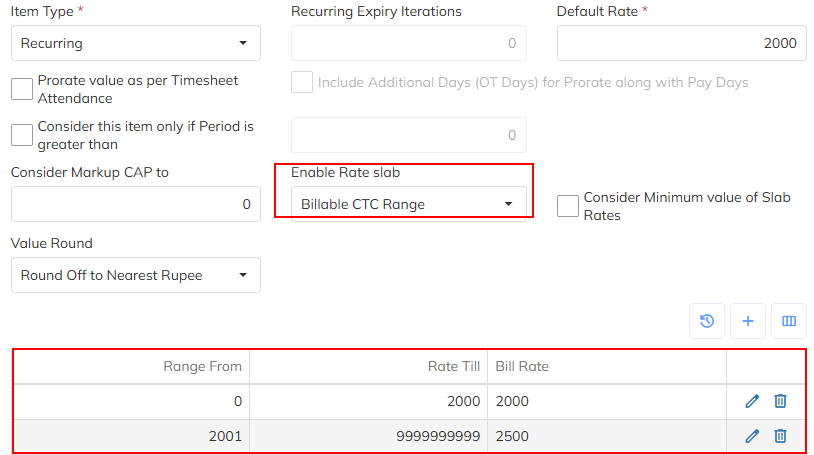Click the plus icon to add slab
The image size is (814, 455).
pos(748,321)
